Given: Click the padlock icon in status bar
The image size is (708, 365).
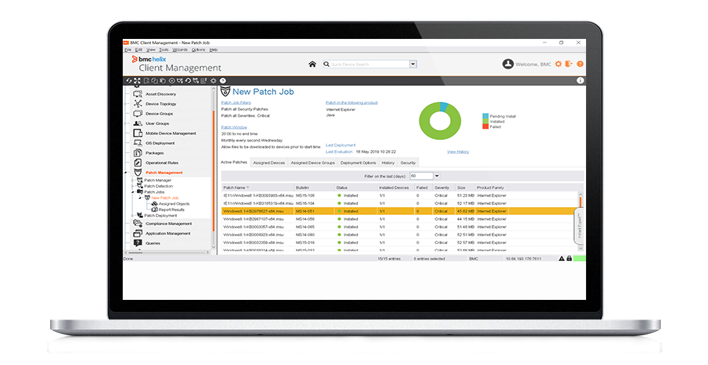Looking at the screenshot, I should (x=569, y=259).
